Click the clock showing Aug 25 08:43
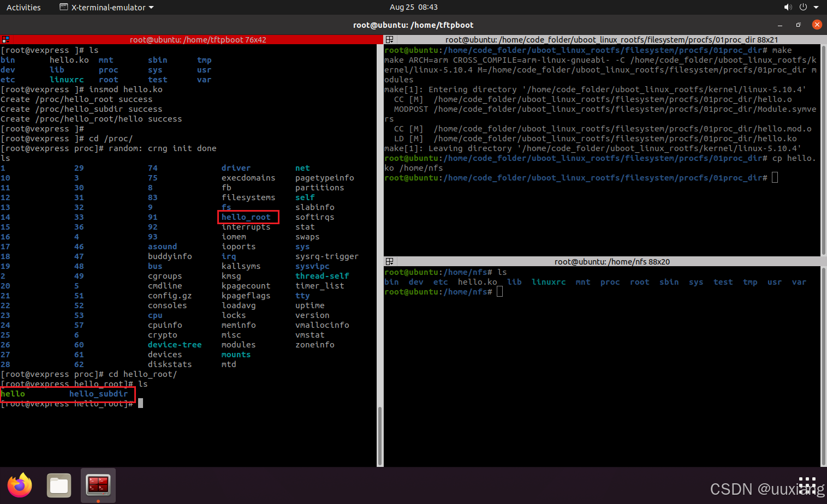This screenshot has height=504, width=827. click(414, 7)
